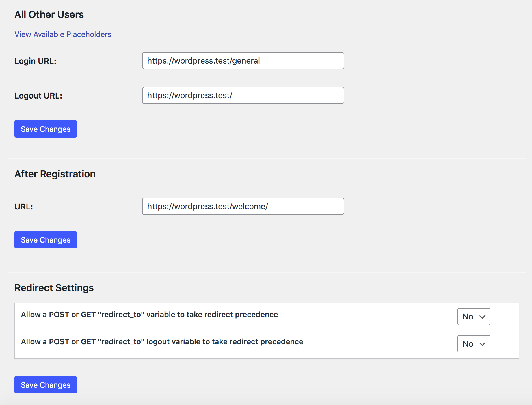Click the All Other Users heading
This screenshot has height=405, width=532.
click(x=49, y=14)
